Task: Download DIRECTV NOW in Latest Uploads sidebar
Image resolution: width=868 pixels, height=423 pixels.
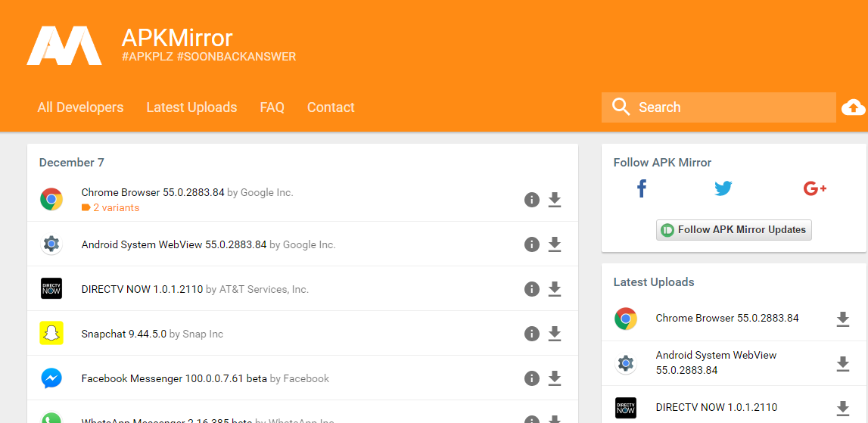Action: coord(842,408)
